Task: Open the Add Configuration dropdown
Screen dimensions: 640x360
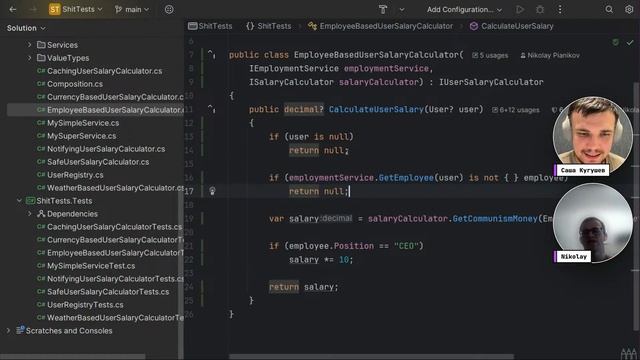Action: (464, 9)
